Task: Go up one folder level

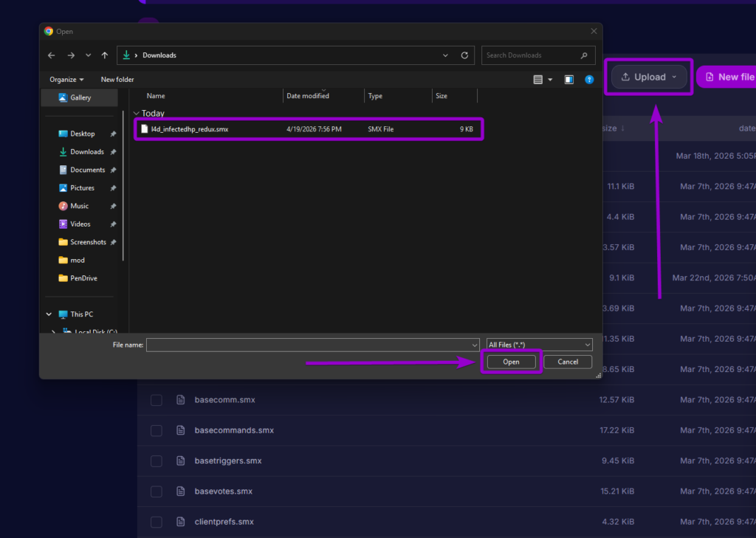Action: click(x=104, y=55)
